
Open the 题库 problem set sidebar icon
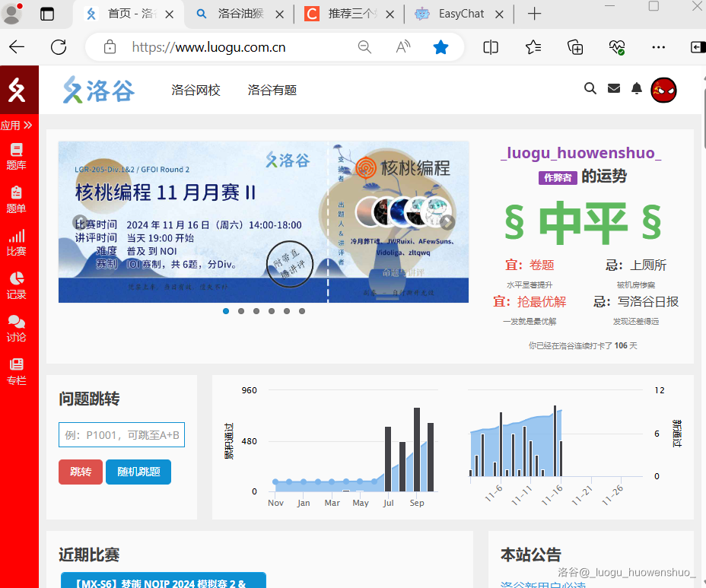click(16, 155)
